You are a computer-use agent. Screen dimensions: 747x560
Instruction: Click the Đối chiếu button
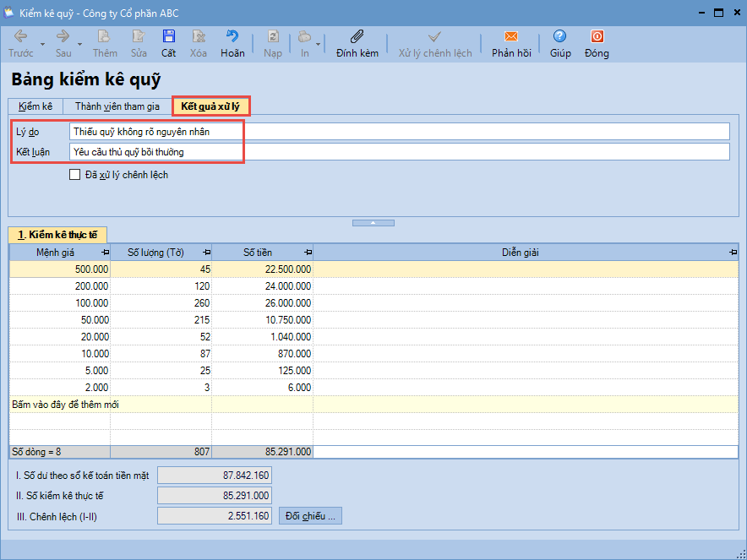310,515
